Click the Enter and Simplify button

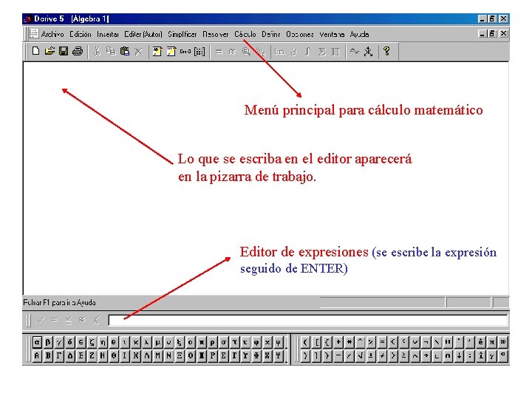pyautogui.click(x=69, y=320)
